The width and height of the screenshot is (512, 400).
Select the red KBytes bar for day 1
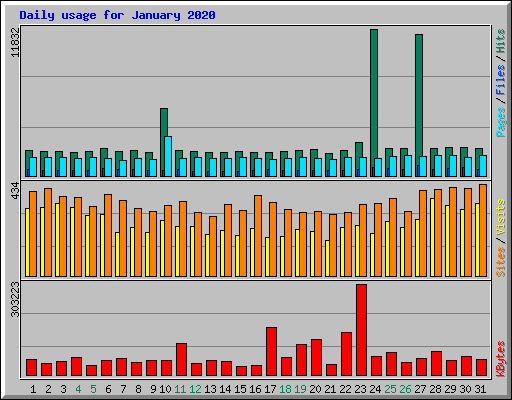(x=31, y=368)
